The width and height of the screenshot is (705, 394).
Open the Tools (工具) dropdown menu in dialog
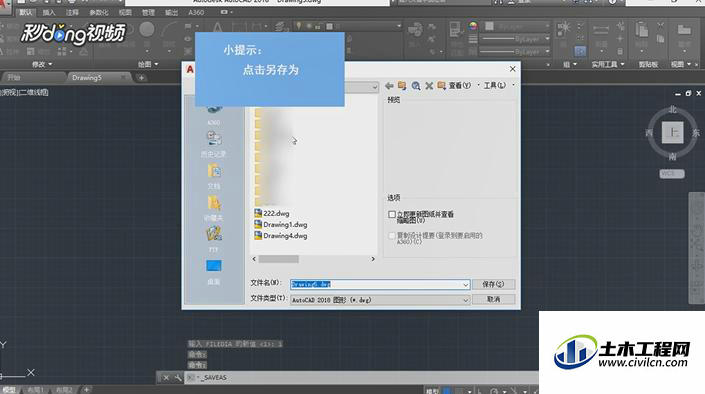click(498, 85)
